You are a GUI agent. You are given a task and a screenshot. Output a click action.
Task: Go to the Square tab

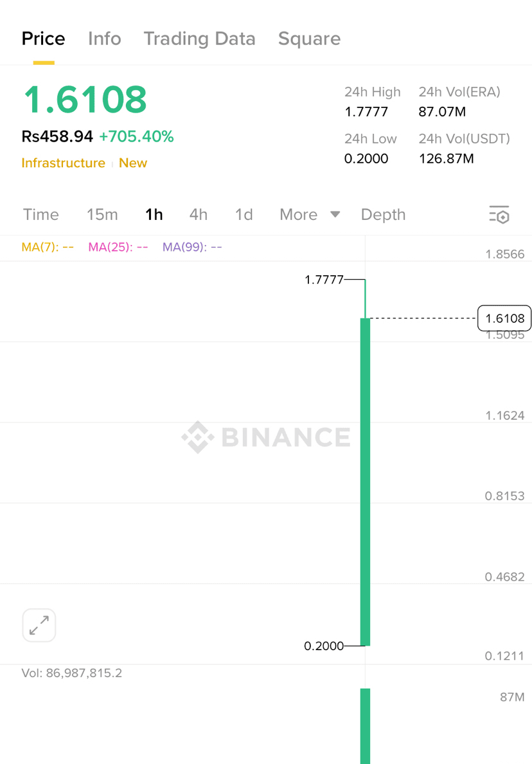coord(309,39)
